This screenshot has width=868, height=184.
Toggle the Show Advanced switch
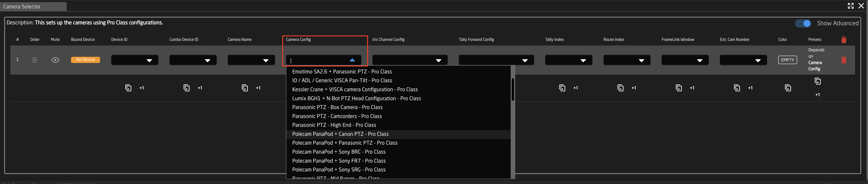(x=803, y=23)
